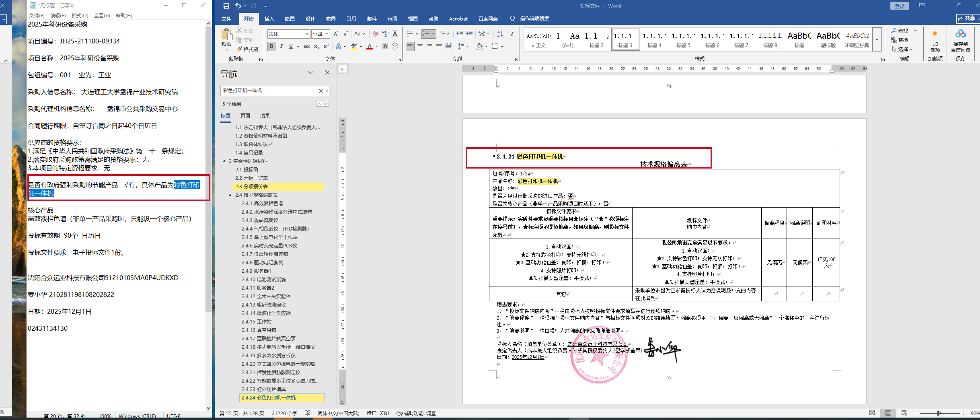Click the Phonetic Guide (wén) icon
The image size is (980, 420).
coord(385,34)
